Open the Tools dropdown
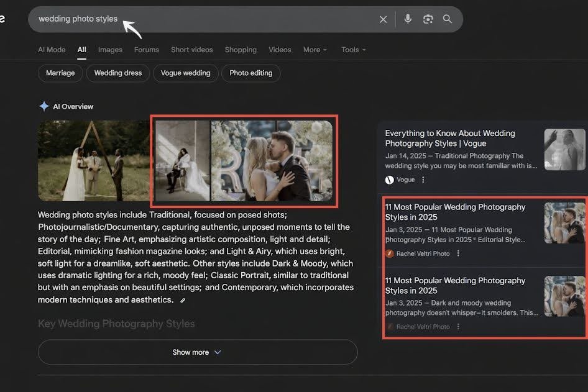 (352, 49)
